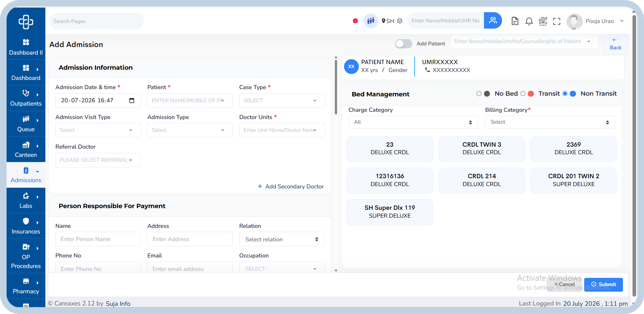Open the Labs sidebar icon
The width and height of the screenshot is (644, 314).
tap(26, 196)
